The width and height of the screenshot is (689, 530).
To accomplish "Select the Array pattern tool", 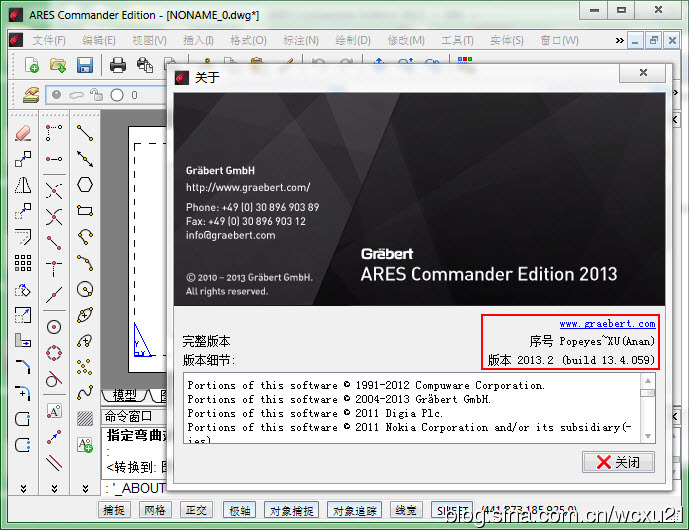I will [x=23, y=263].
